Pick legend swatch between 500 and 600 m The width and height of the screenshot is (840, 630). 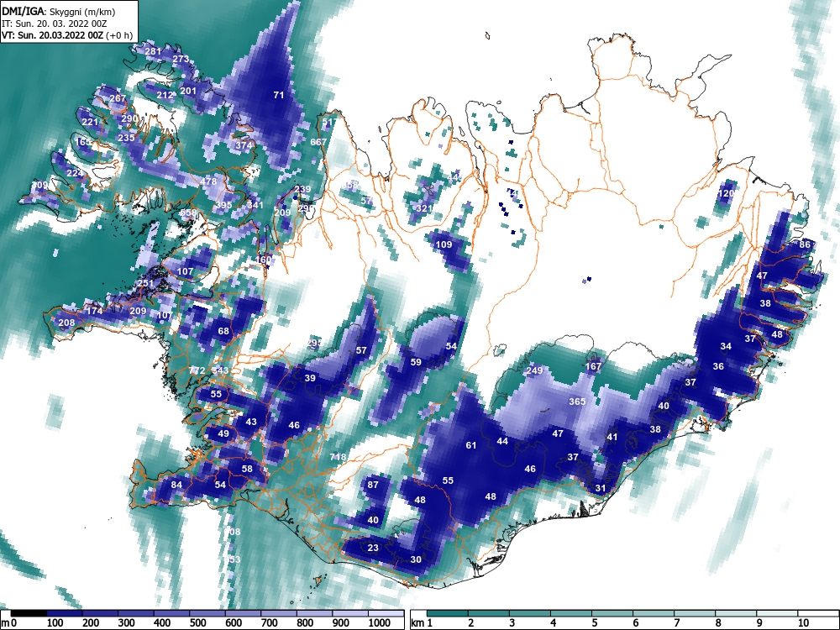[207, 613]
